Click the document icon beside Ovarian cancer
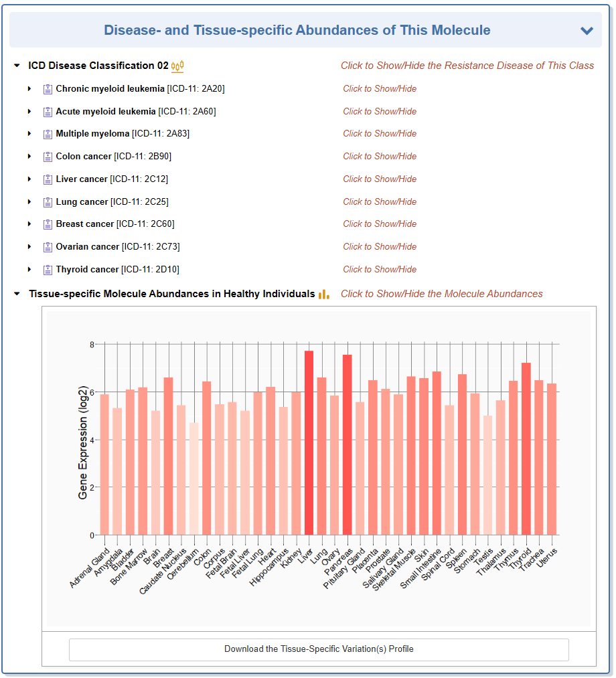616x678 pixels. tap(48, 247)
